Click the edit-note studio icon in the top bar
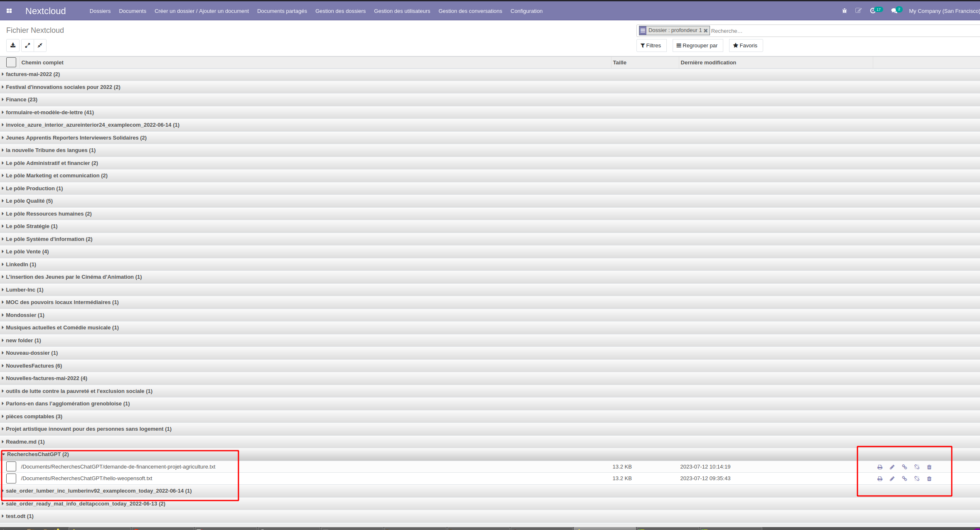Viewport: 980px width, 530px height. 858,11
